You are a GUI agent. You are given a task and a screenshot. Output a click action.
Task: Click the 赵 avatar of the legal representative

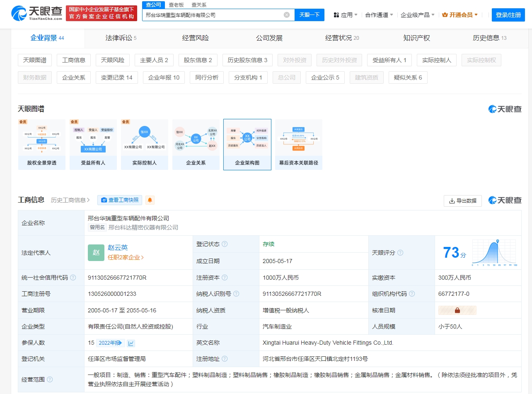click(x=96, y=253)
